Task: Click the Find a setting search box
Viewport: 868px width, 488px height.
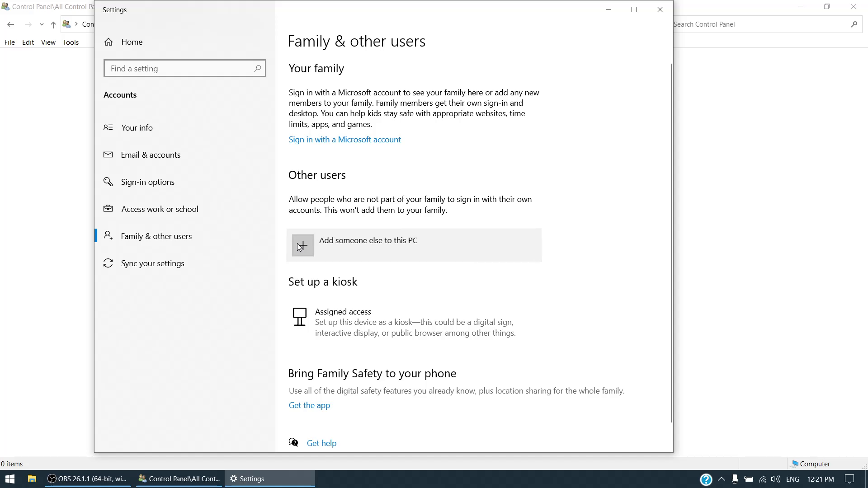Action: 181,69
